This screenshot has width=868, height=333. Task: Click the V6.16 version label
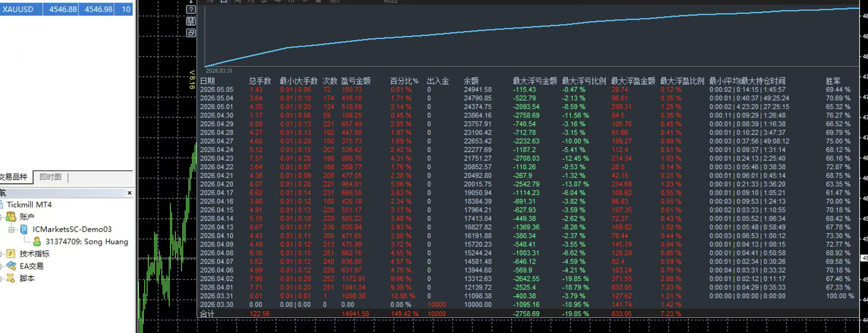[x=192, y=79]
